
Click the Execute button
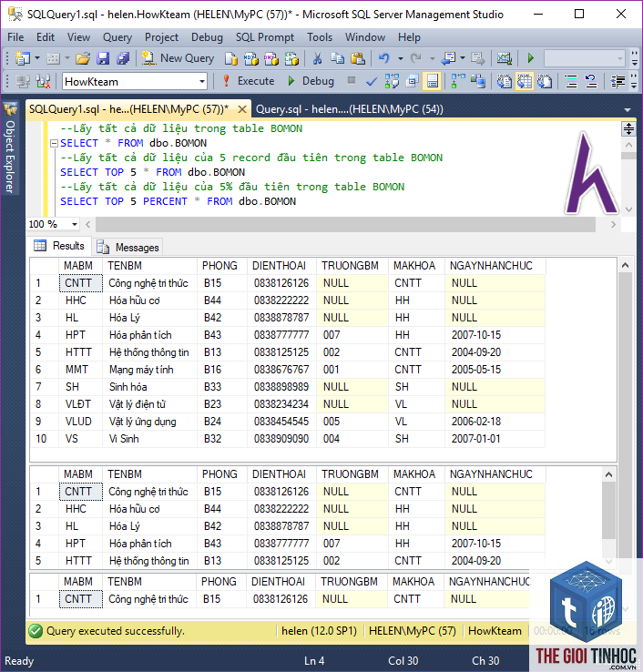(249, 81)
